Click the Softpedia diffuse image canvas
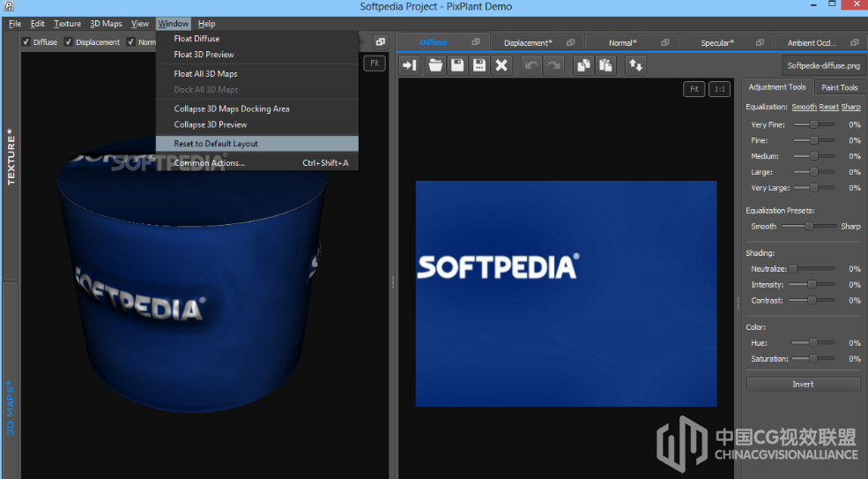The image size is (868, 479). click(567, 294)
